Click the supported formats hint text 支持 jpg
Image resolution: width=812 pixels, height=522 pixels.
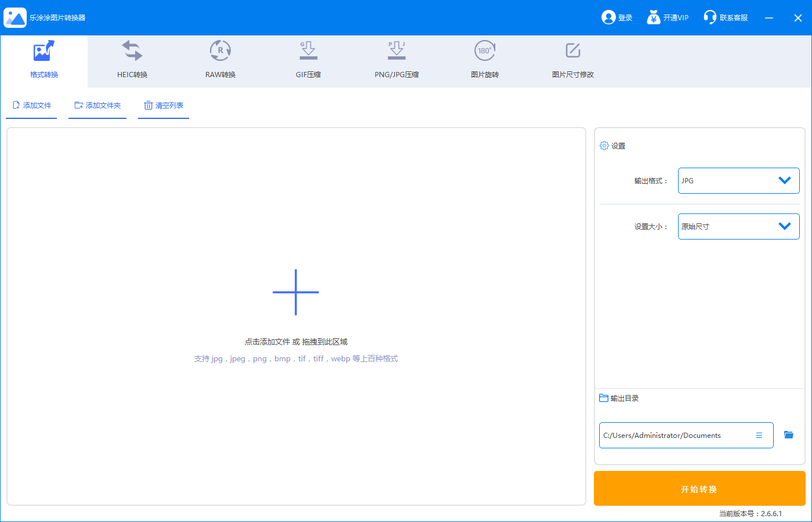[x=296, y=359]
